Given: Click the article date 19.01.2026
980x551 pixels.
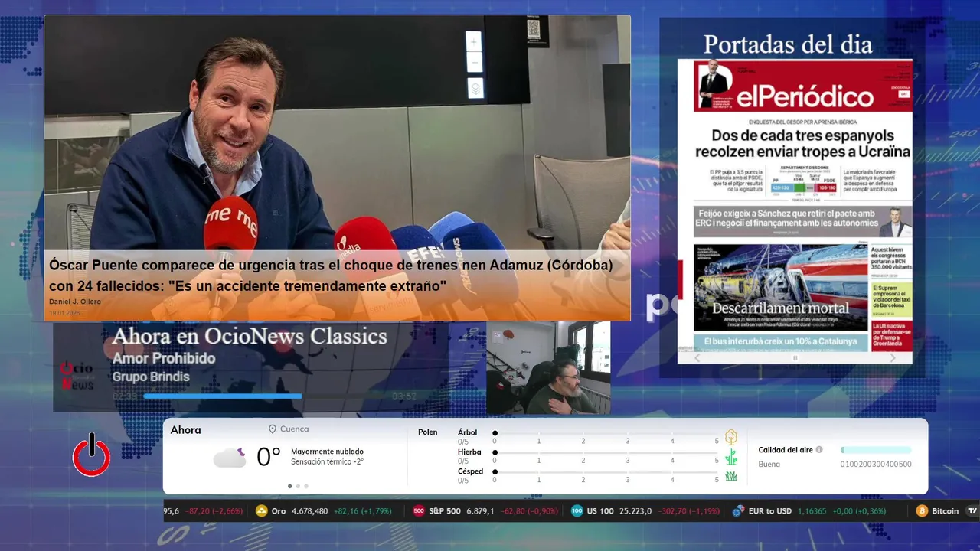Looking at the screenshot, I should click(x=64, y=313).
